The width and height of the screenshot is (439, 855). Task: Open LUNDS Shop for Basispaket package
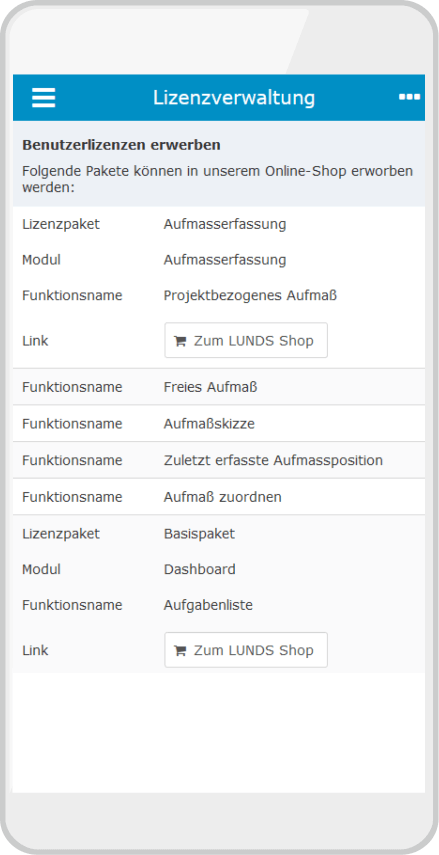(246, 650)
